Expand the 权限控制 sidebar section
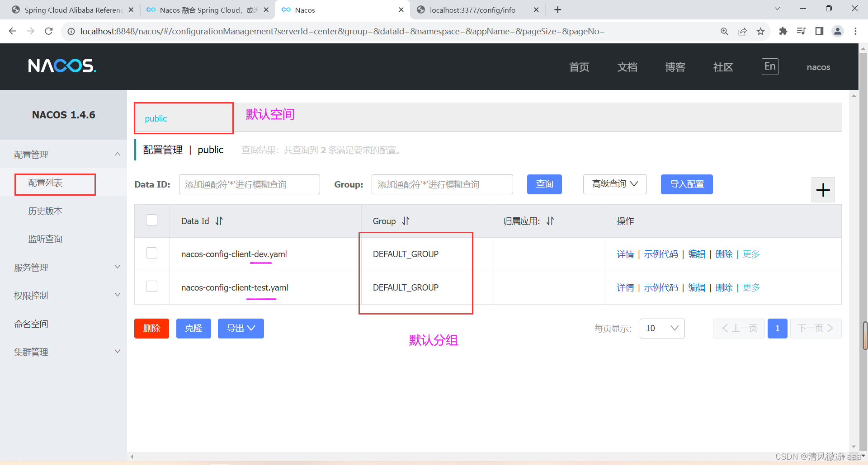 [x=63, y=296]
